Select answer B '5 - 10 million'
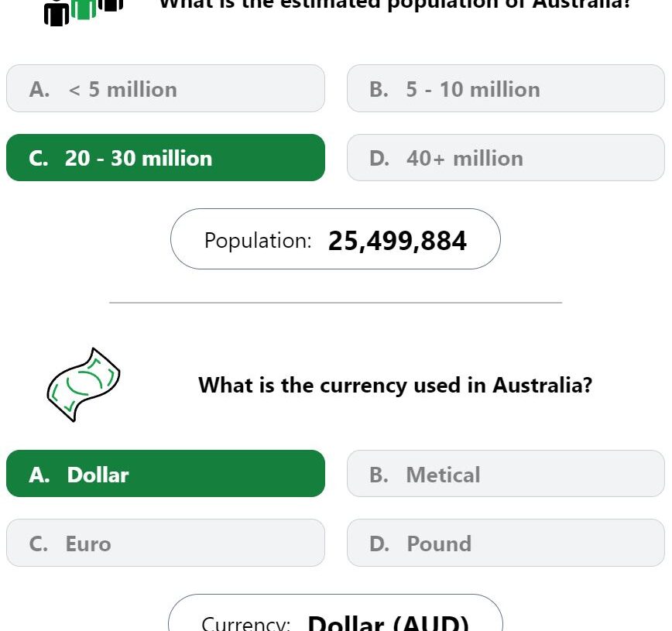 506,88
